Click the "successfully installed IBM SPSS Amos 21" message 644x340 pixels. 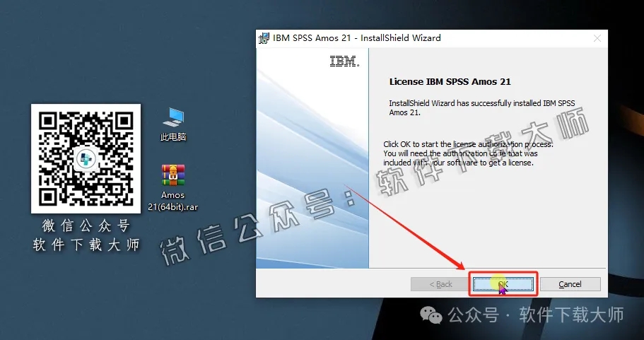click(x=482, y=107)
